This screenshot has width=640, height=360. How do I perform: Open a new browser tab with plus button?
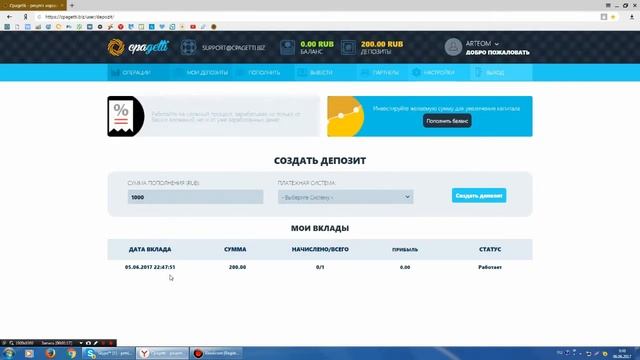point(72,5)
